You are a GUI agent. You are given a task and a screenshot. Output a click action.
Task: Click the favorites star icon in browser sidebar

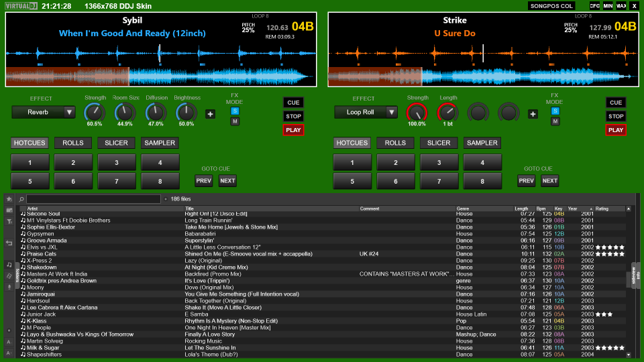(x=9, y=199)
